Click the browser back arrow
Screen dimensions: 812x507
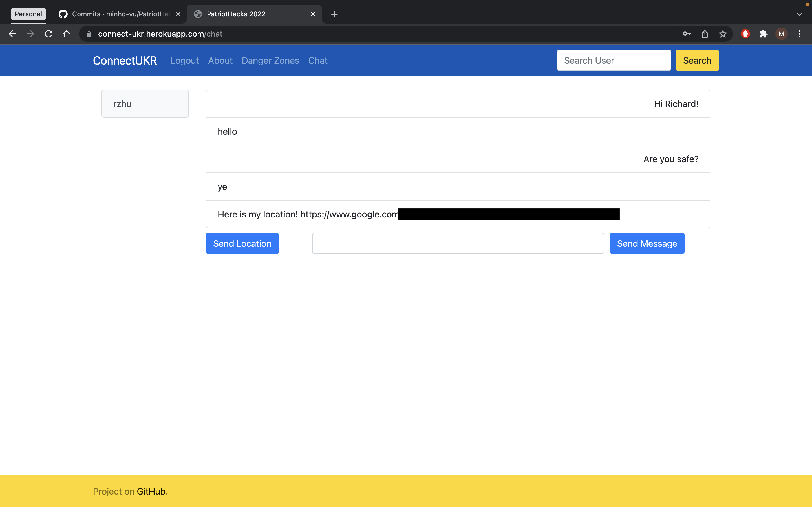(12, 34)
